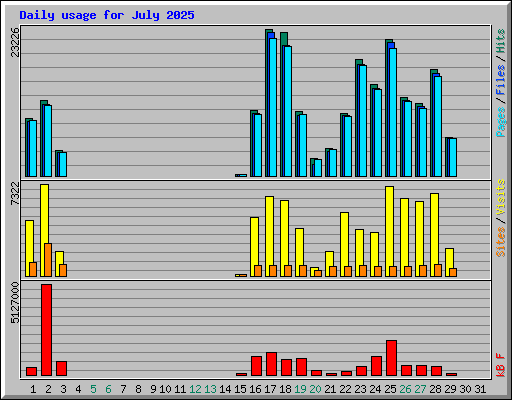512x400 pixels.
Task: Click day label 15 on the x-axis
Action: (240, 389)
